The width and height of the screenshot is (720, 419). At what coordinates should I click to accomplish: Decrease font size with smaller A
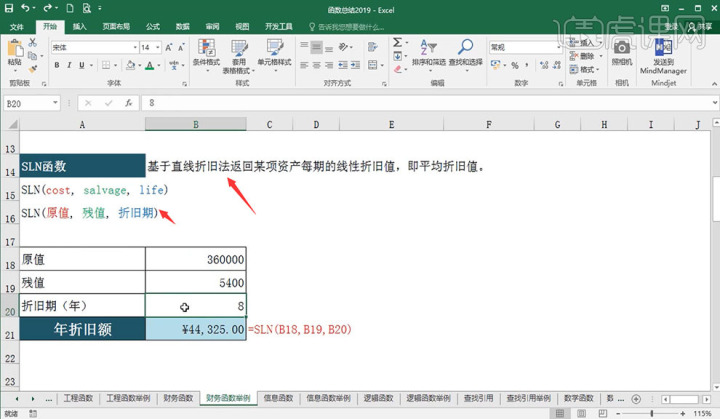[181, 47]
